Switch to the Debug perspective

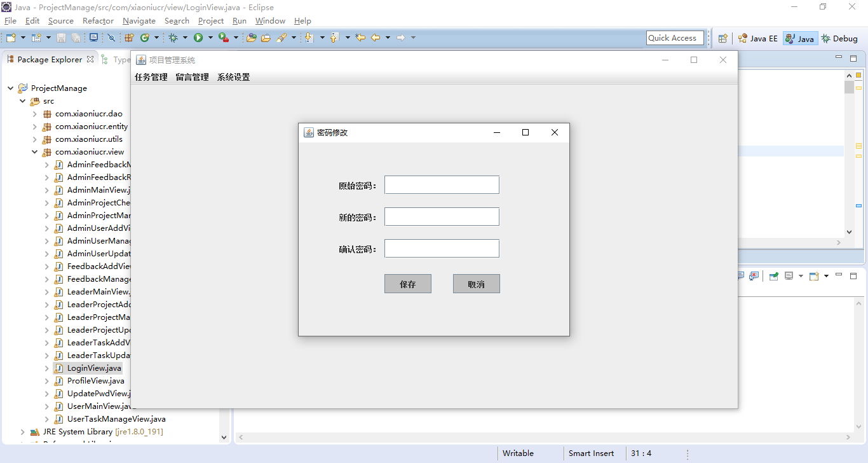(839, 38)
